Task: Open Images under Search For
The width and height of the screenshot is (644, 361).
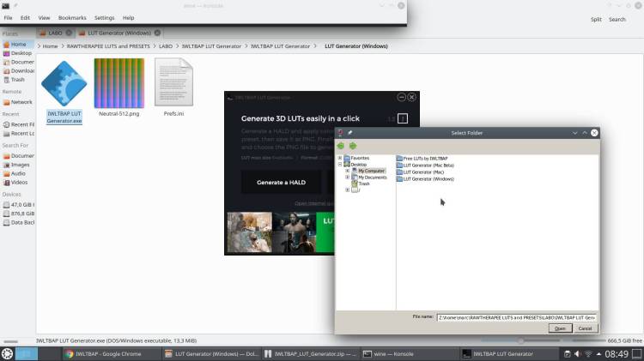Action: (18, 165)
